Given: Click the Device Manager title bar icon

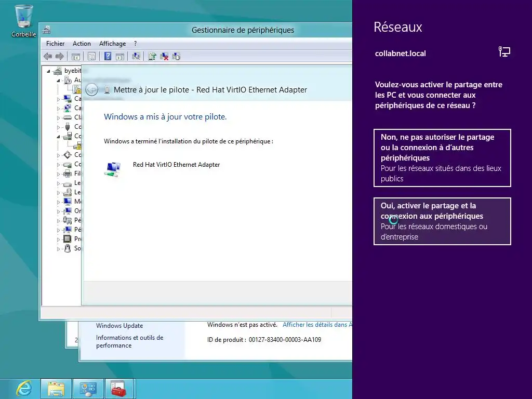Looking at the screenshot, I should (46, 30).
